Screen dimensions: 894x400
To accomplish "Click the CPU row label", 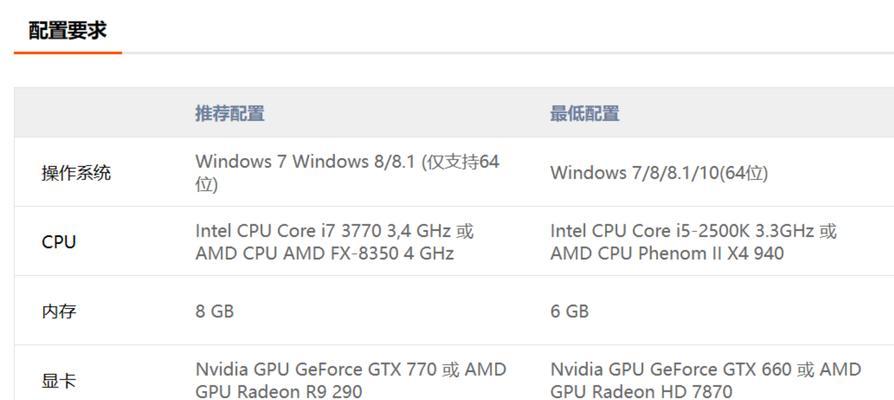I will 59,242.
